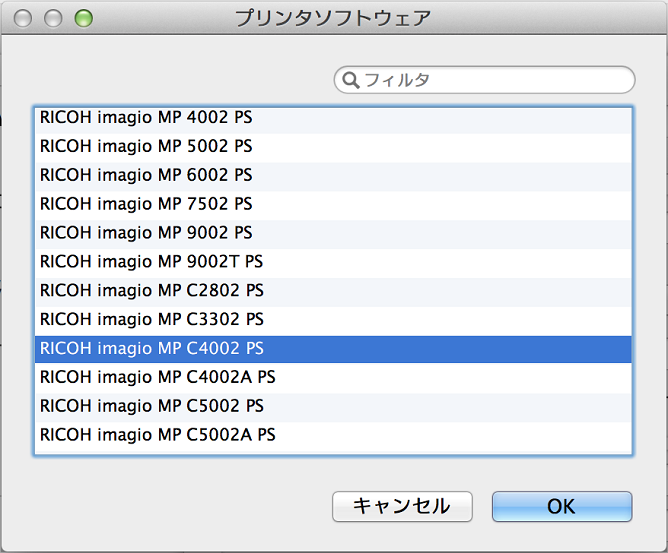
Task: Select RICOH imagio MP 6002 PS
Action: (x=146, y=176)
